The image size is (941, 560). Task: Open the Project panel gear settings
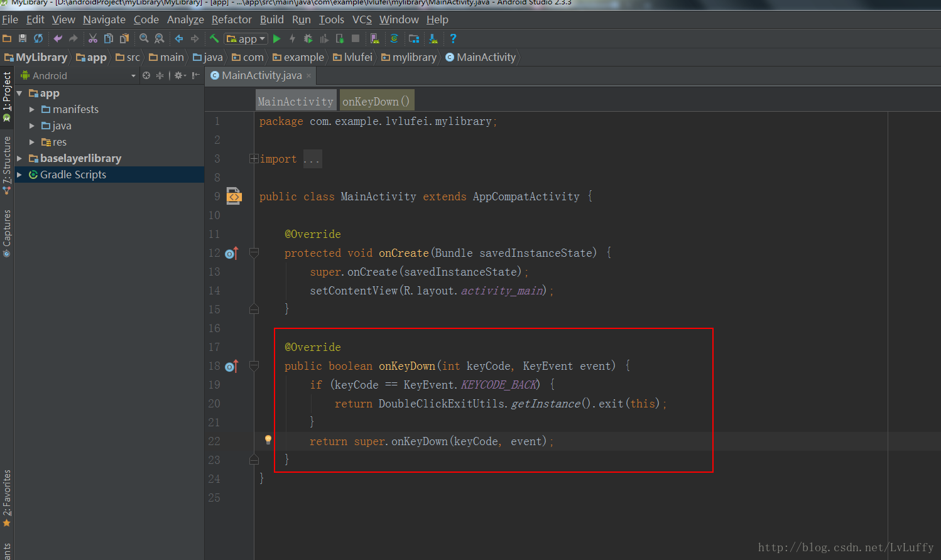(180, 75)
